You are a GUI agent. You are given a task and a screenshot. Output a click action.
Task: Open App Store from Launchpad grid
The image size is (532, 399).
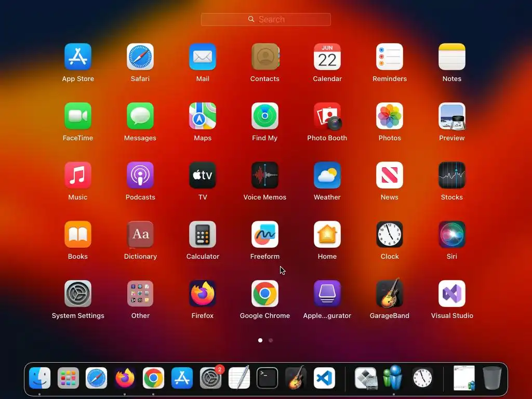[78, 57]
